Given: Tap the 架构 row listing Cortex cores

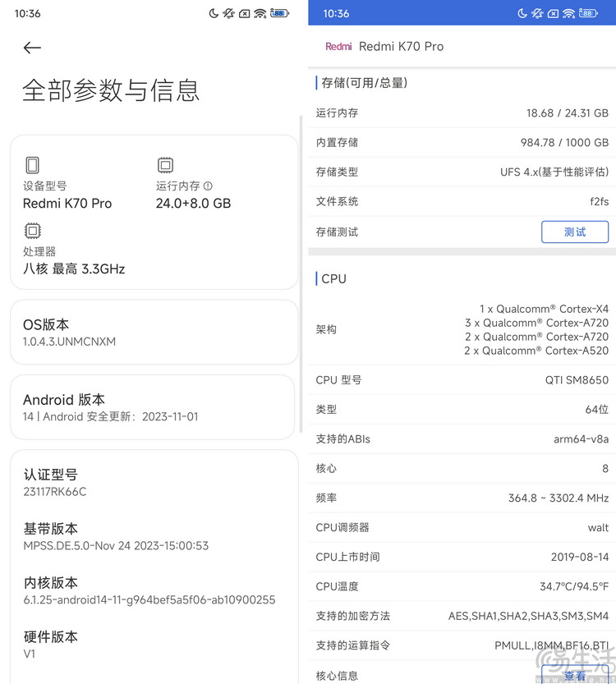Looking at the screenshot, I should pyautogui.click(x=462, y=329).
